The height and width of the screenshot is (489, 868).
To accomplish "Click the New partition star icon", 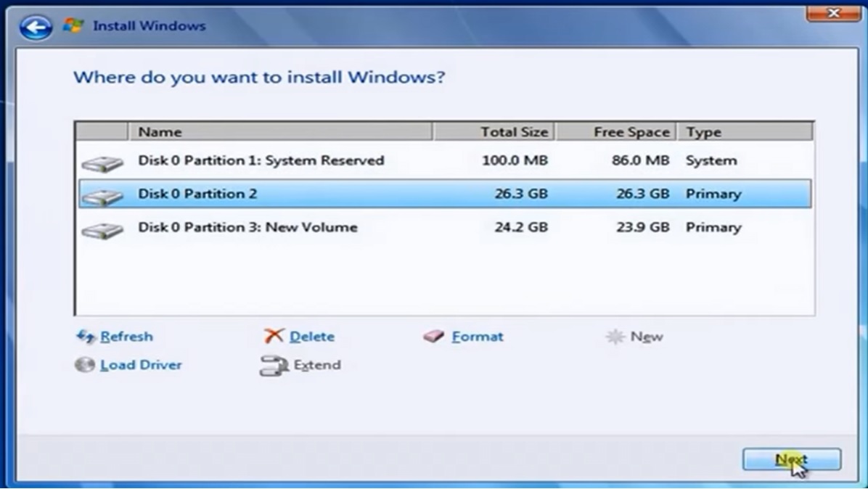I will click(615, 337).
